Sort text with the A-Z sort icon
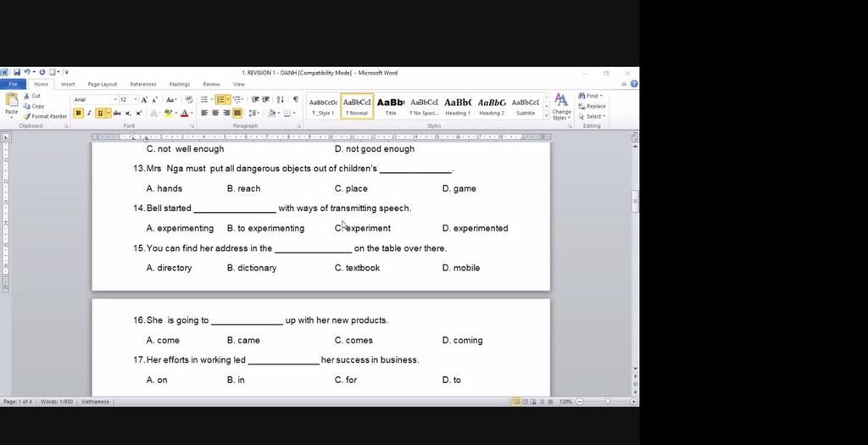The image size is (868, 445). (280, 99)
